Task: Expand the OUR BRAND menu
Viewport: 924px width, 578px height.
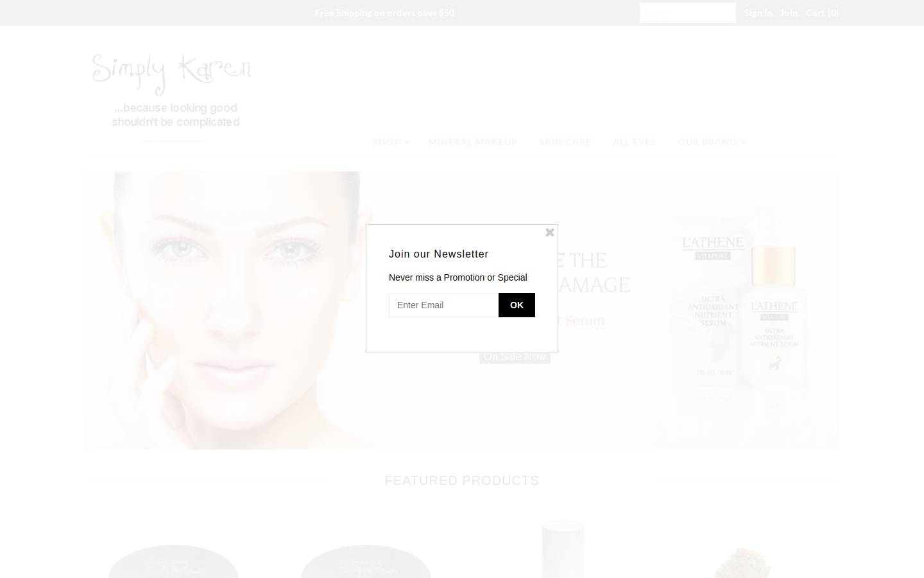Action: click(711, 141)
